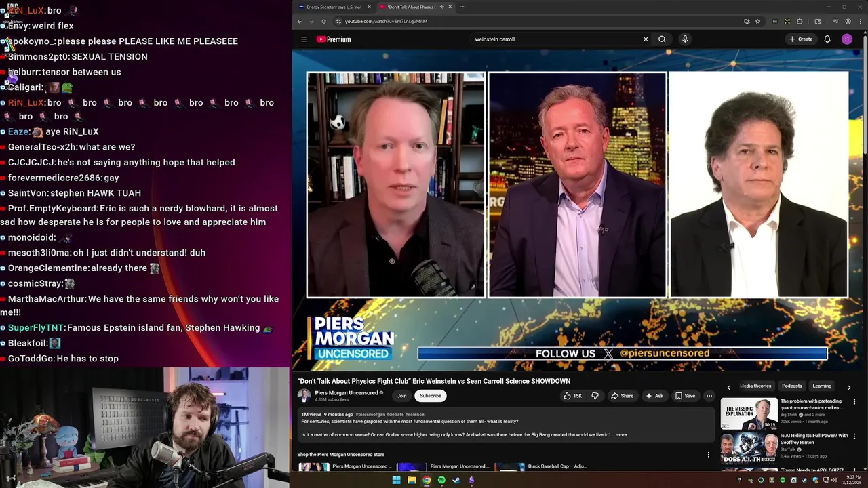The height and width of the screenshot is (488, 868).
Task: Open the YouTube guide hamburger menu
Action: tap(304, 39)
